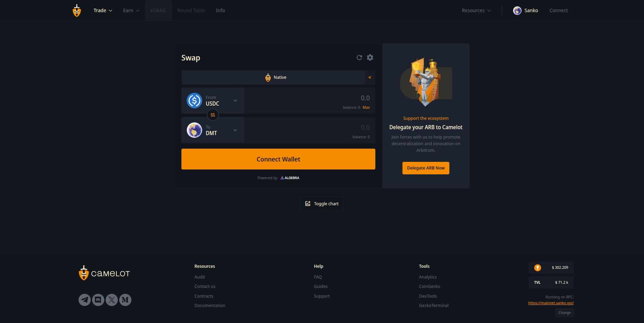
Task: Click Delegate ARB Now button
Action: (x=426, y=168)
